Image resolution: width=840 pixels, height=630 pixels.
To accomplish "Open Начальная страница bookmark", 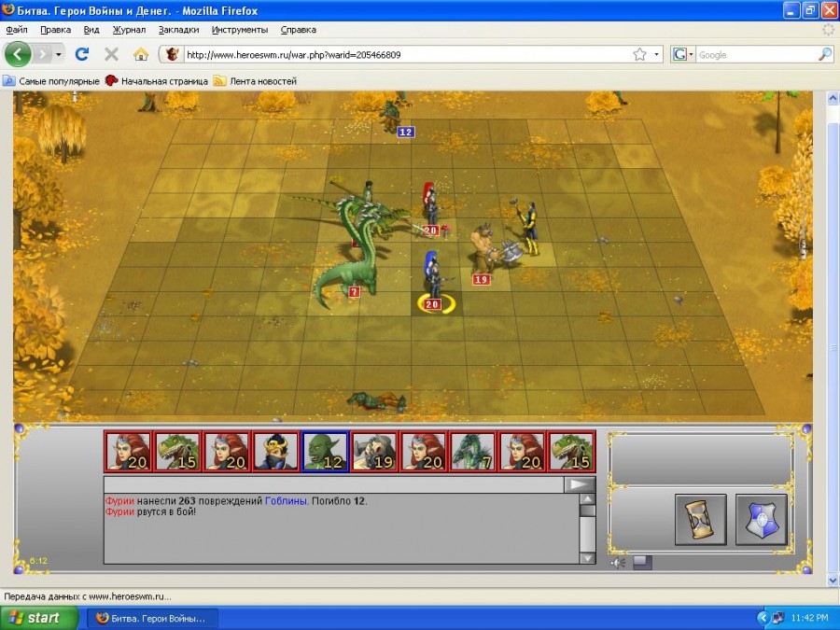I will [157, 81].
